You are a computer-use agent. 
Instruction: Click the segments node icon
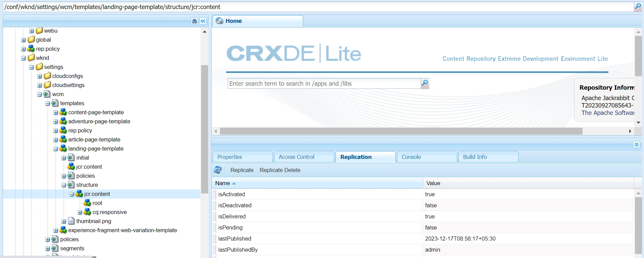pyautogui.click(x=55, y=248)
